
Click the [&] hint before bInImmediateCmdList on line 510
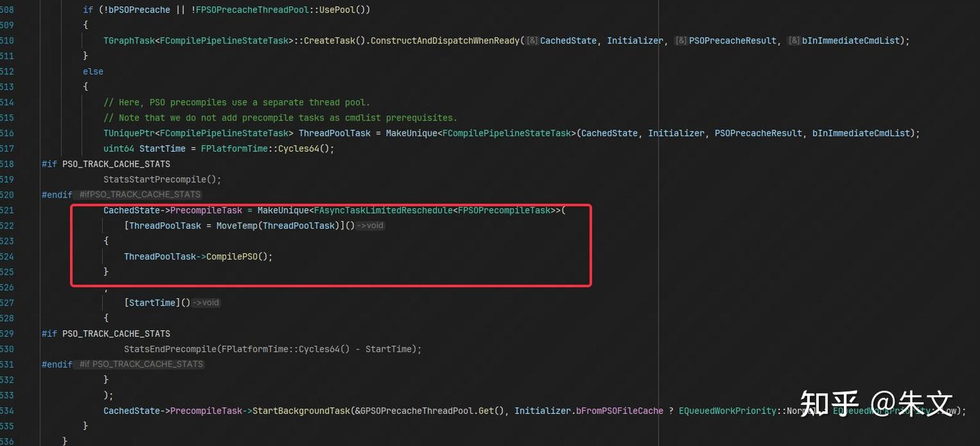tap(794, 41)
